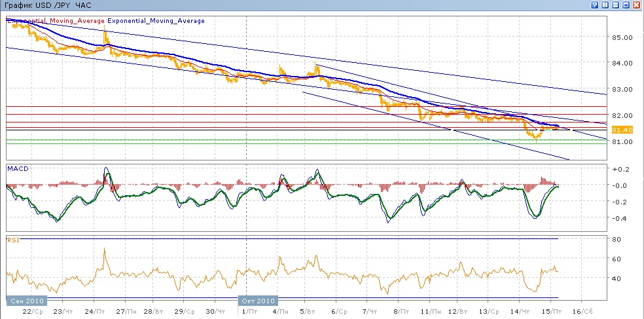Screen dimensions: 644x319
Task: Click the RSI 80 level axis label
Action: (617, 240)
